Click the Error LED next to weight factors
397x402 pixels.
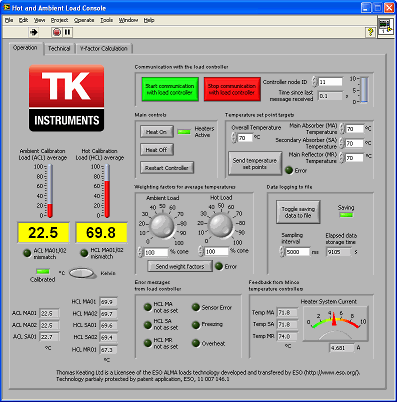click(219, 266)
